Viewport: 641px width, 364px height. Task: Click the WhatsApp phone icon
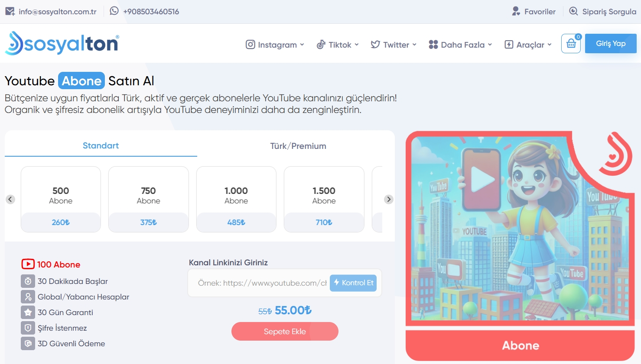tap(114, 11)
